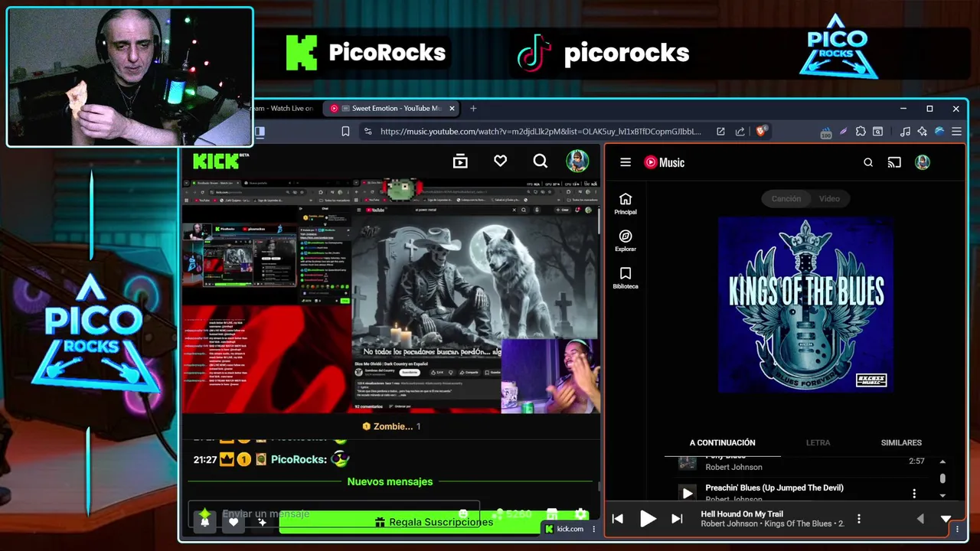The image size is (980, 551).
Task: Click the browser address bar URL
Action: coord(541,132)
